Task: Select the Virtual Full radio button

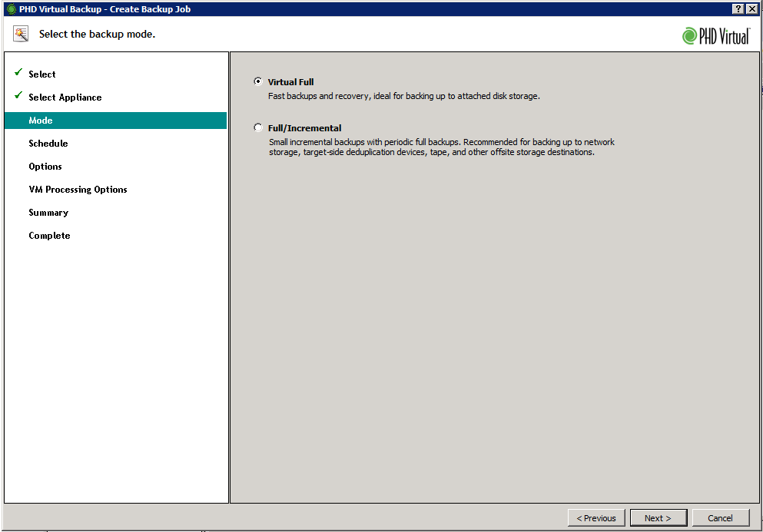Action: coord(258,81)
